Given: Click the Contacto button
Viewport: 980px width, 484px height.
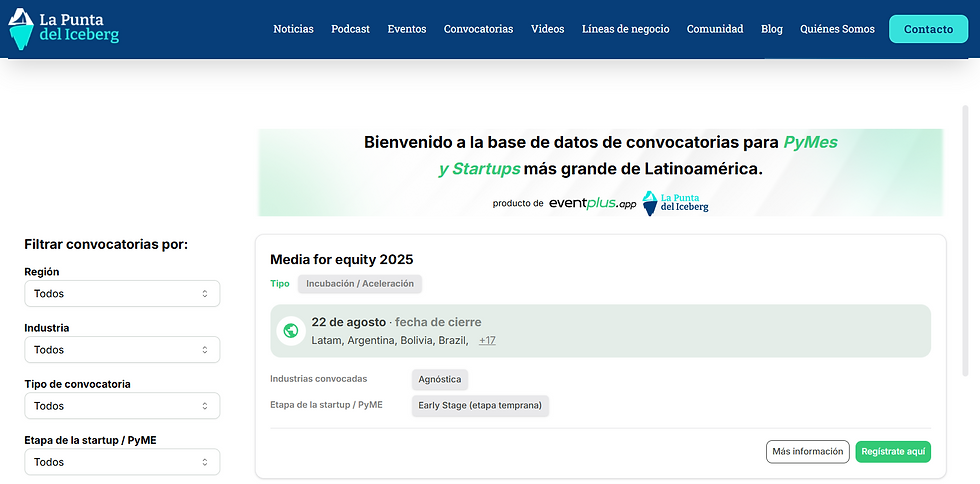Looking at the screenshot, I should point(928,29).
